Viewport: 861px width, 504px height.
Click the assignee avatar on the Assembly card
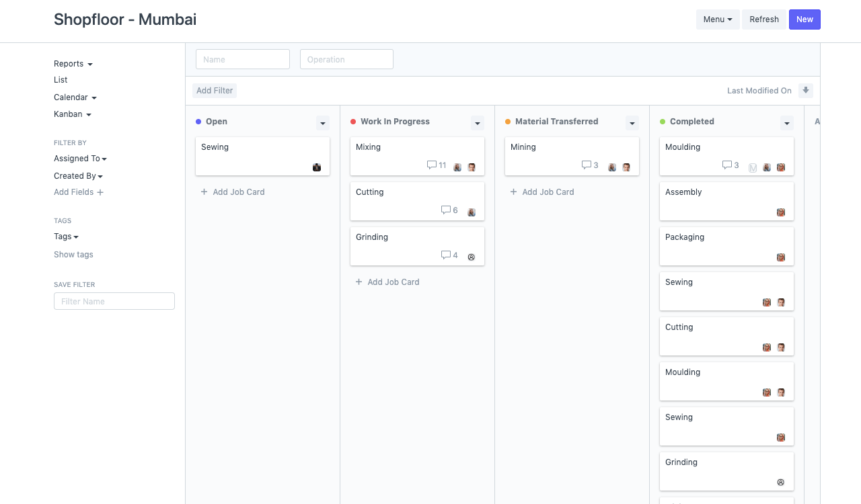point(781,212)
